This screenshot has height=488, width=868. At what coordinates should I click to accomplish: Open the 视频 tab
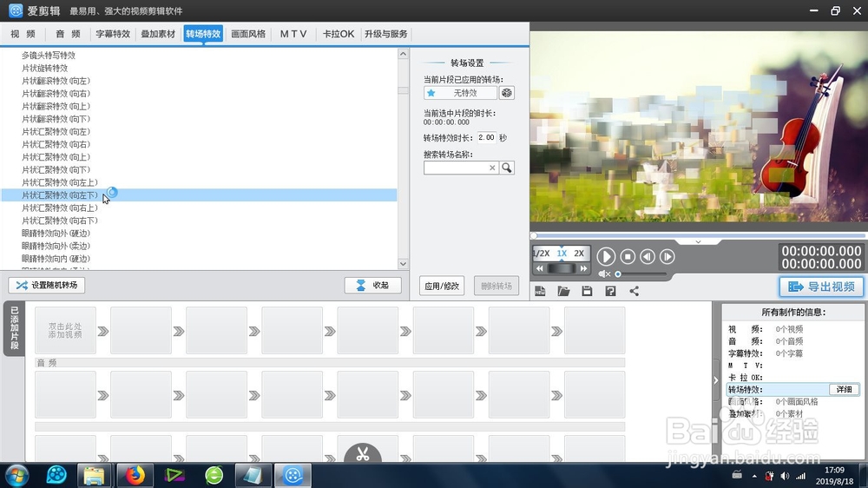(x=23, y=34)
